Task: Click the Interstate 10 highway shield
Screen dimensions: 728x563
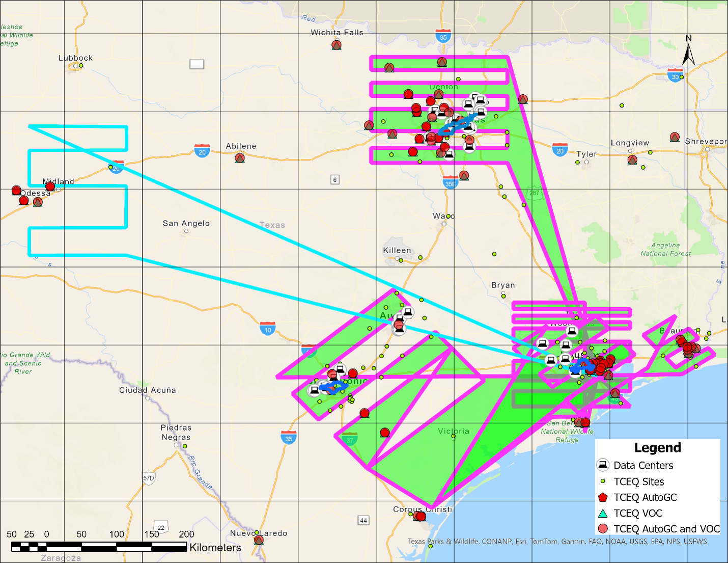Action: click(x=268, y=328)
